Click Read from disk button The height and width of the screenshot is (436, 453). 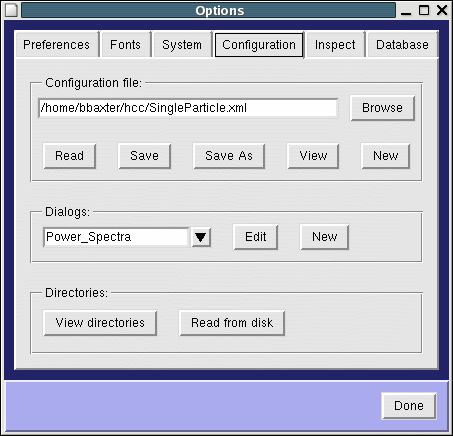pos(232,323)
